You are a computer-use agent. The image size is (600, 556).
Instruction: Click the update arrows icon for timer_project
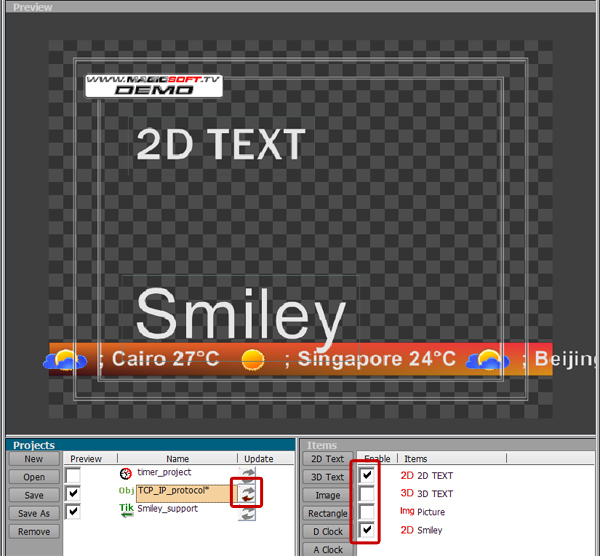click(x=247, y=474)
